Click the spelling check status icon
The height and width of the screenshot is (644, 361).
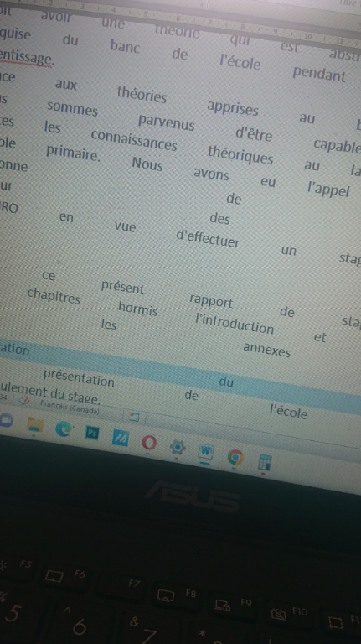pyautogui.click(x=25, y=401)
